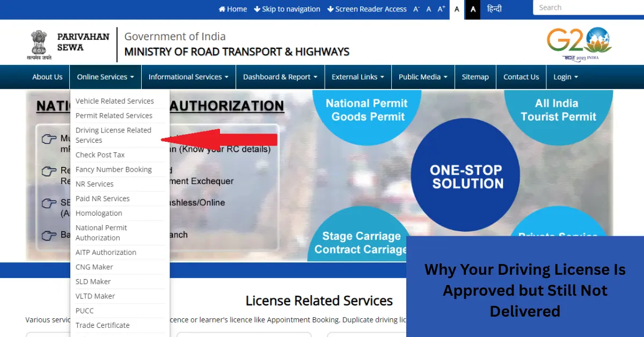Open the About Us menu item
The width and height of the screenshot is (644, 337).
tap(47, 77)
